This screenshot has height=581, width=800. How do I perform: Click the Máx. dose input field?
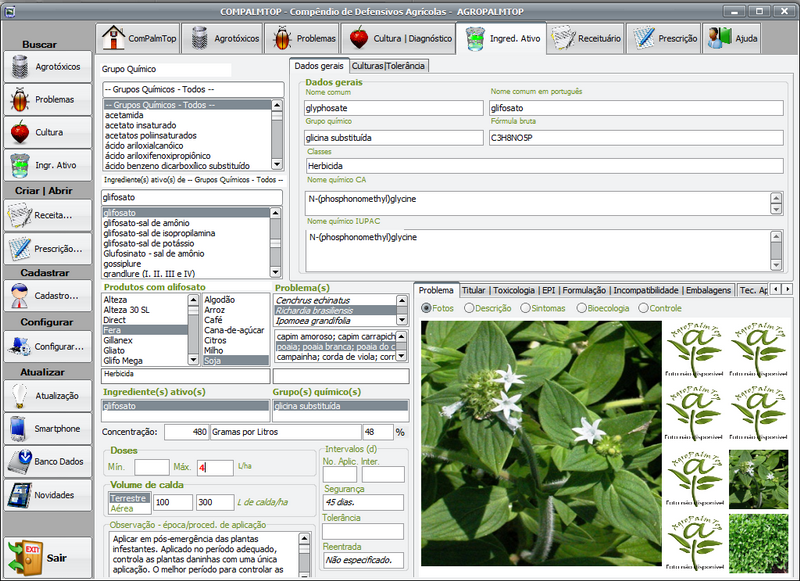tap(215, 467)
